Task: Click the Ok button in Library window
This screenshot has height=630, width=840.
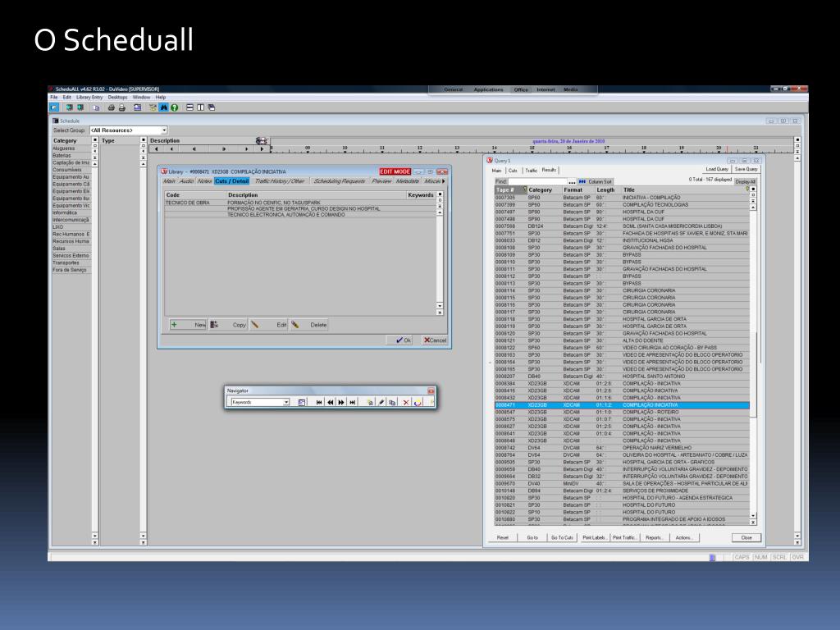Action: tap(399, 340)
